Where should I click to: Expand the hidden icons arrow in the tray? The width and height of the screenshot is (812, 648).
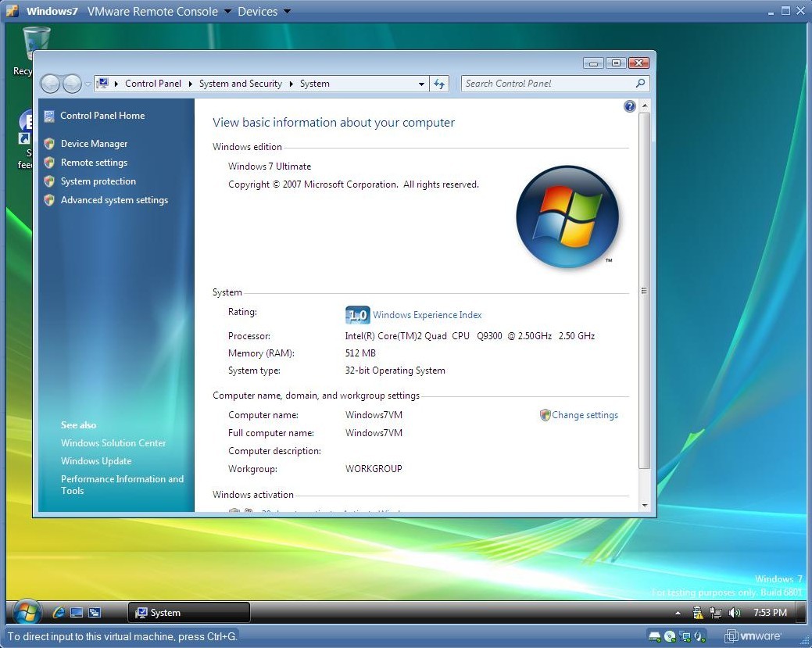pyautogui.click(x=677, y=612)
